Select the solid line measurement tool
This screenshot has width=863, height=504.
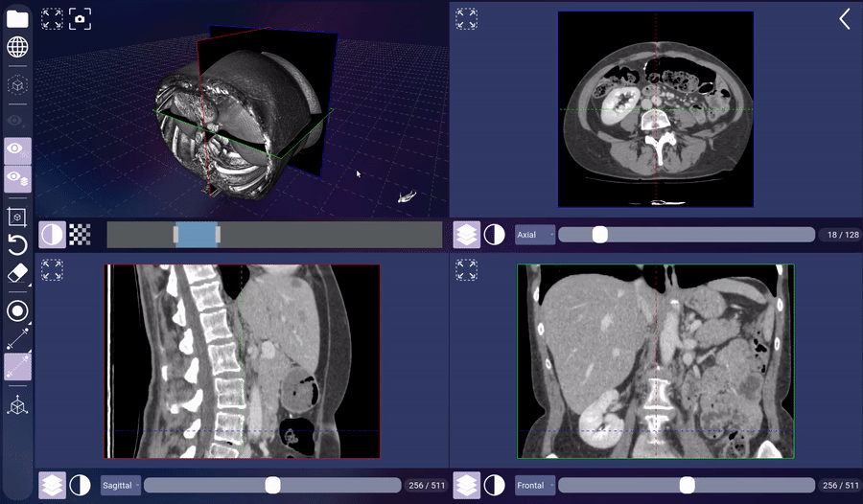click(x=17, y=339)
